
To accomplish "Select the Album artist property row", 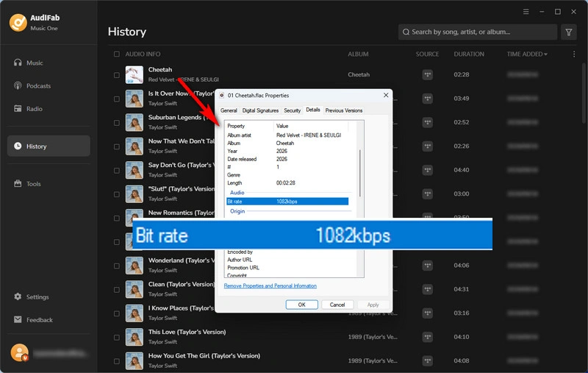I will tap(287, 135).
